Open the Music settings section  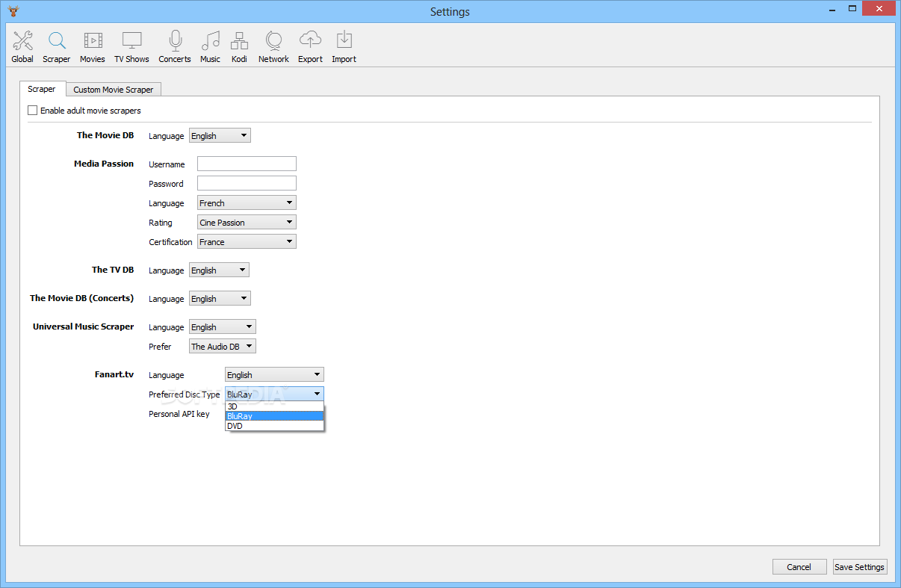point(210,46)
